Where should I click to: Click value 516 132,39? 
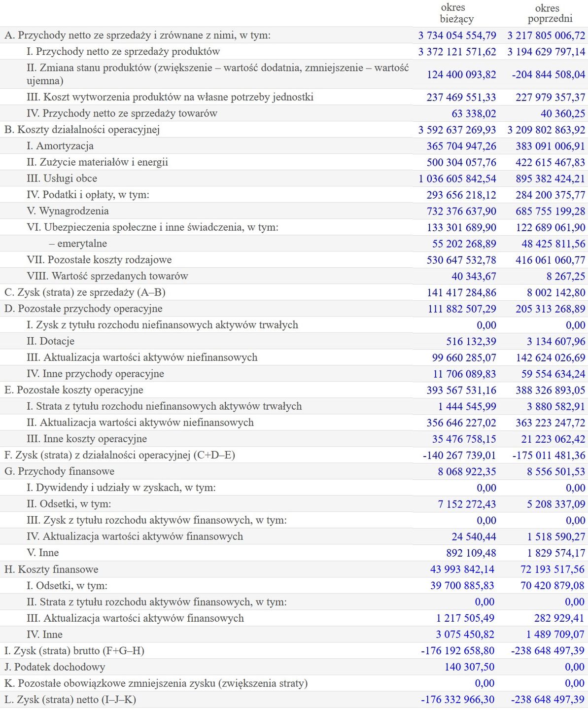(471, 341)
